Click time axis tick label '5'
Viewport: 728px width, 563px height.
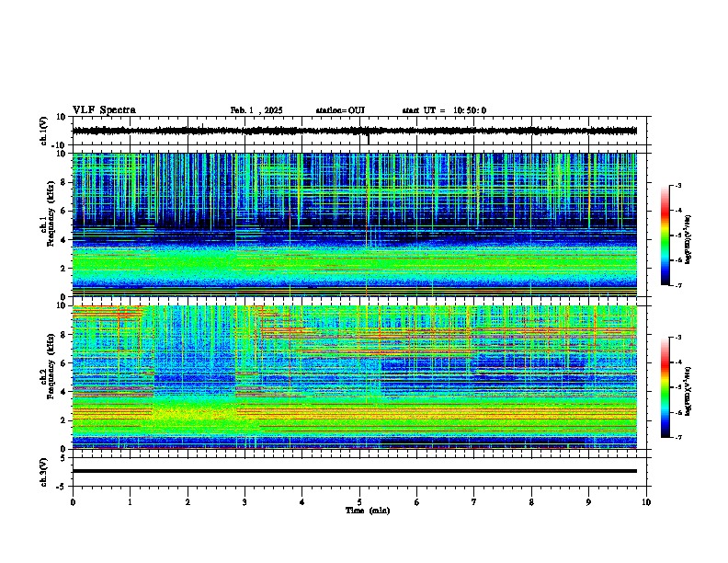359,502
